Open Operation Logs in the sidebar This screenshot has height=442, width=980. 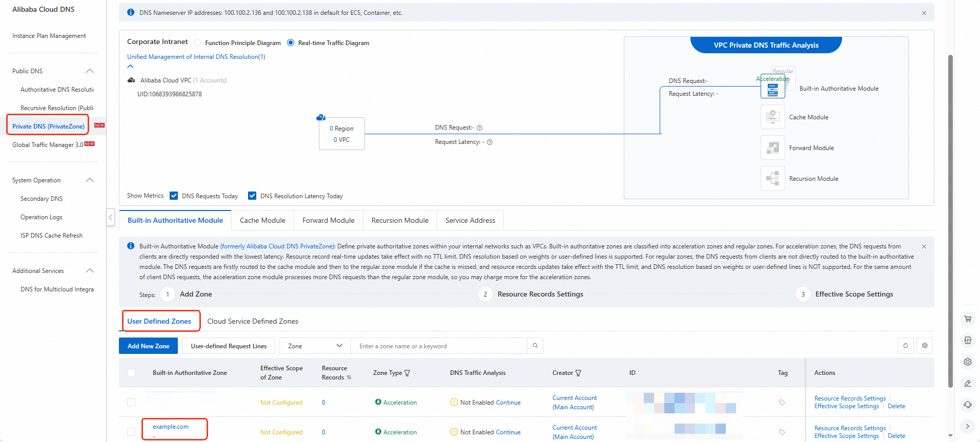pyautogui.click(x=42, y=217)
